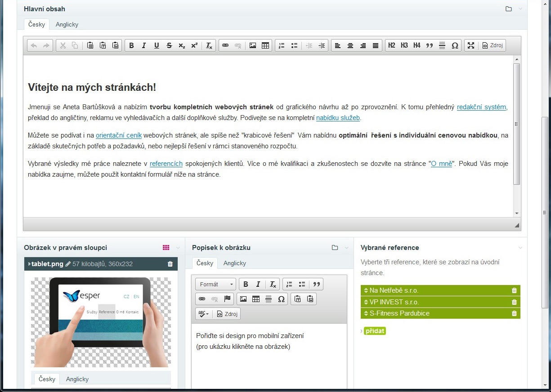The width and height of the screenshot is (551, 392).
Task: Select Anglicky tab in Popisek k obrázku
Action: tap(234, 263)
